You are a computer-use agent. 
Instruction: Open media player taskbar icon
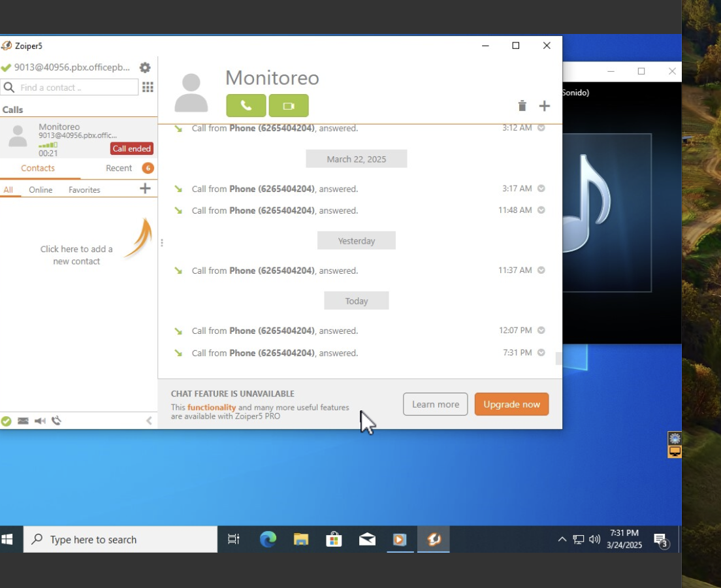tap(400, 539)
